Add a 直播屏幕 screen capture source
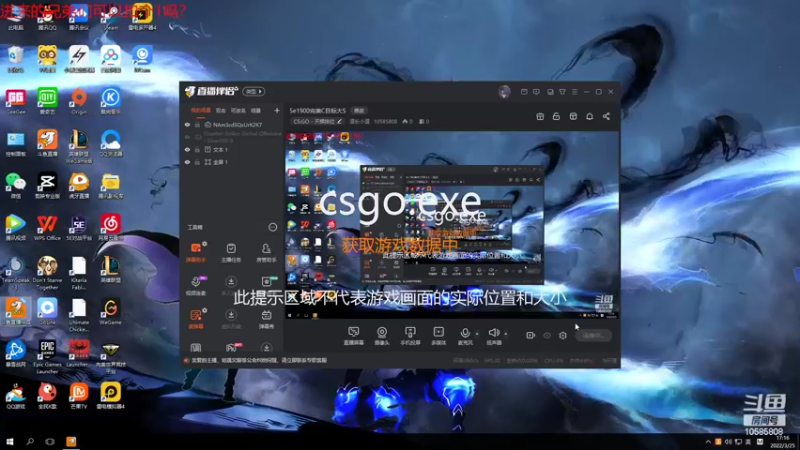 coord(354,336)
